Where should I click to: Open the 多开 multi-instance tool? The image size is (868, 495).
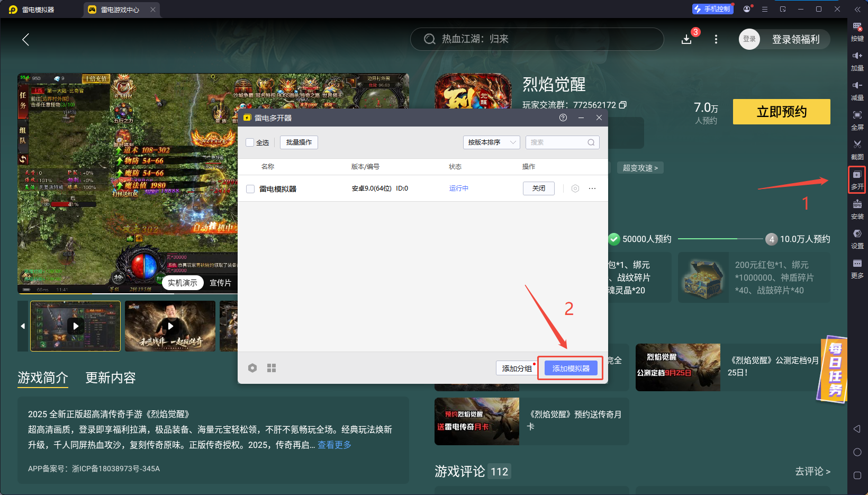click(x=857, y=180)
